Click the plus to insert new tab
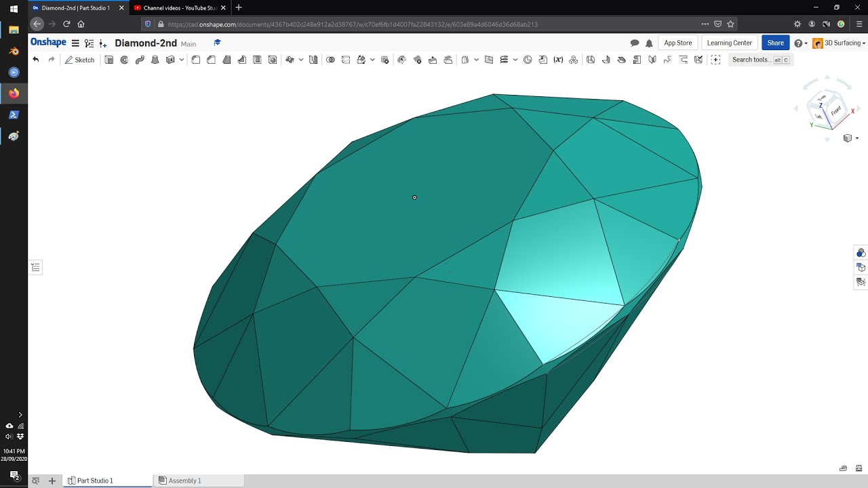Viewport: 868px width, 488px height. (52, 481)
